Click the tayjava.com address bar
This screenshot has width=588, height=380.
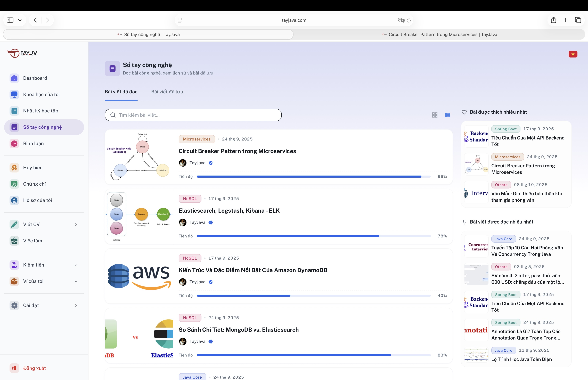point(294,20)
